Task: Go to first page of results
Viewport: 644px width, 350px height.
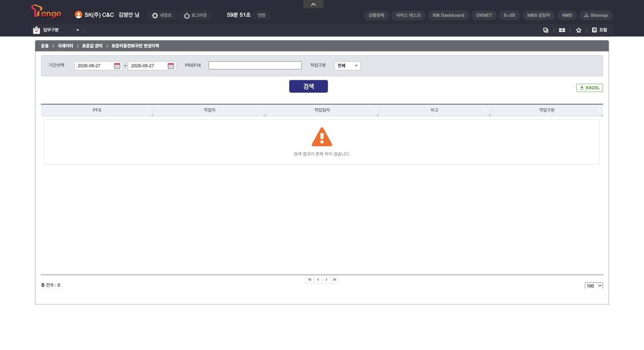Action: (x=309, y=280)
